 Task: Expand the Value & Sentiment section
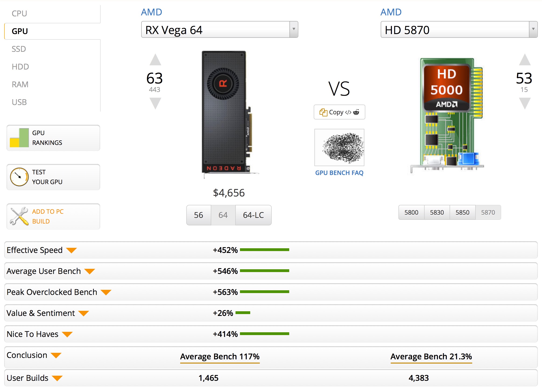pos(84,313)
